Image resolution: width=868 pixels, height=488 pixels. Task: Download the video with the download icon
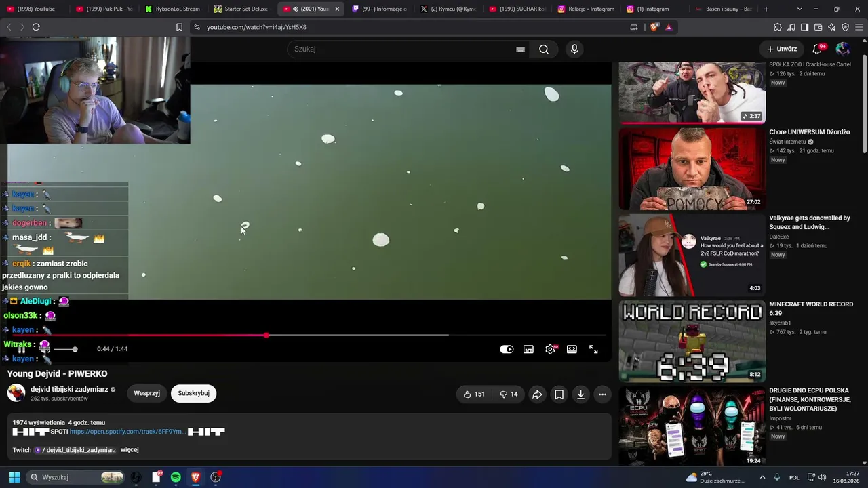pos(580,394)
